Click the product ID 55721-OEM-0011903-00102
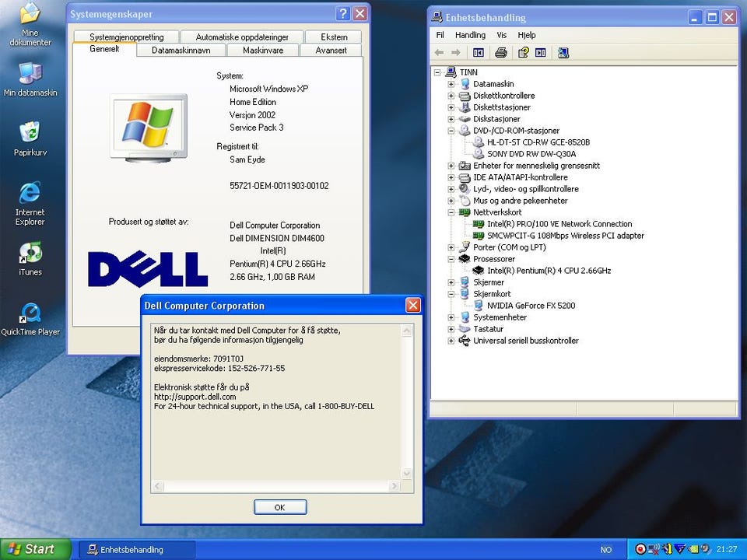The height and width of the screenshot is (560, 747). [279, 186]
